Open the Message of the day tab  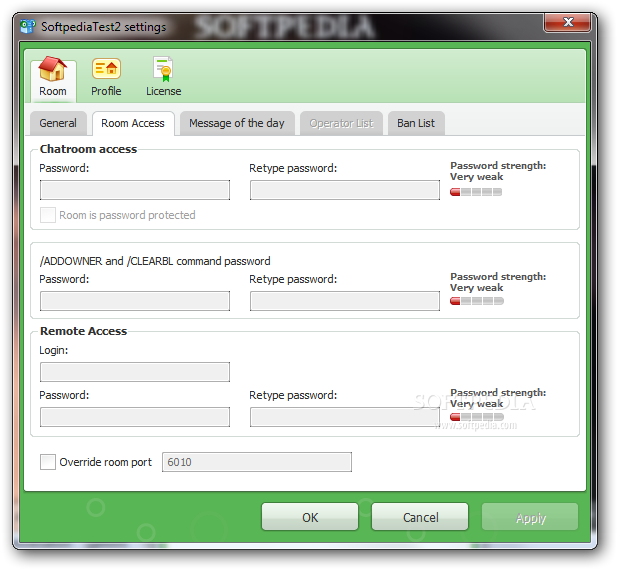[236, 123]
